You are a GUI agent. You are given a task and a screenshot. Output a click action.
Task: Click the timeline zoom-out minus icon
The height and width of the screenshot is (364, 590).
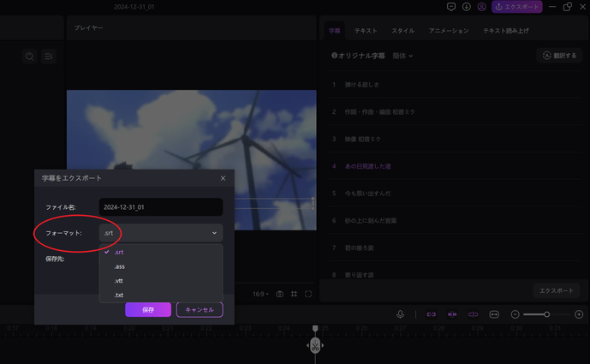516,314
